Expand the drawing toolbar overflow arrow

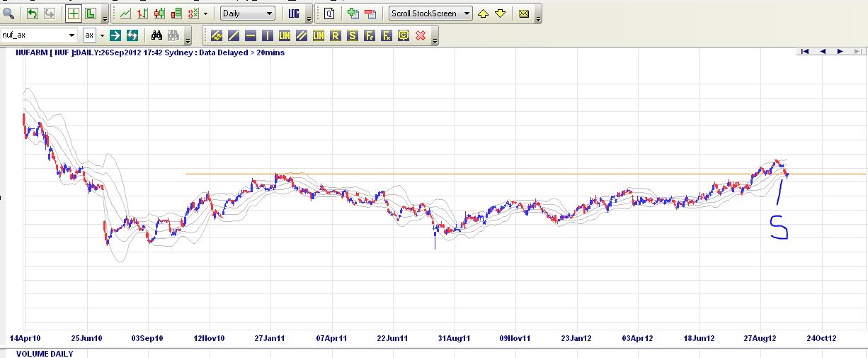click(434, 40)
